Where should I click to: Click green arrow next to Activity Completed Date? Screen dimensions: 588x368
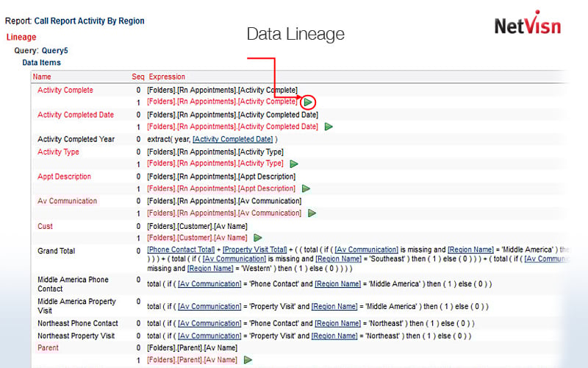coord(329,127)
